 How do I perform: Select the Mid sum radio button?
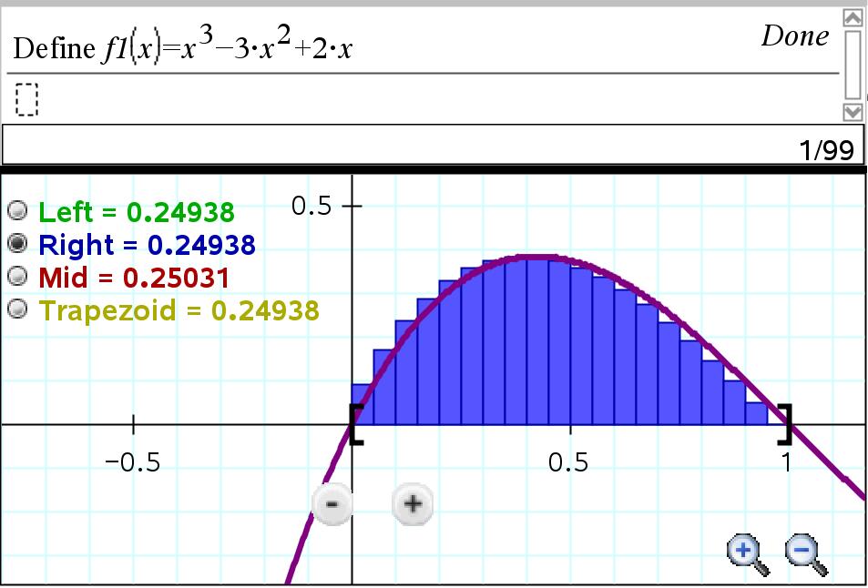pos(17,277)
